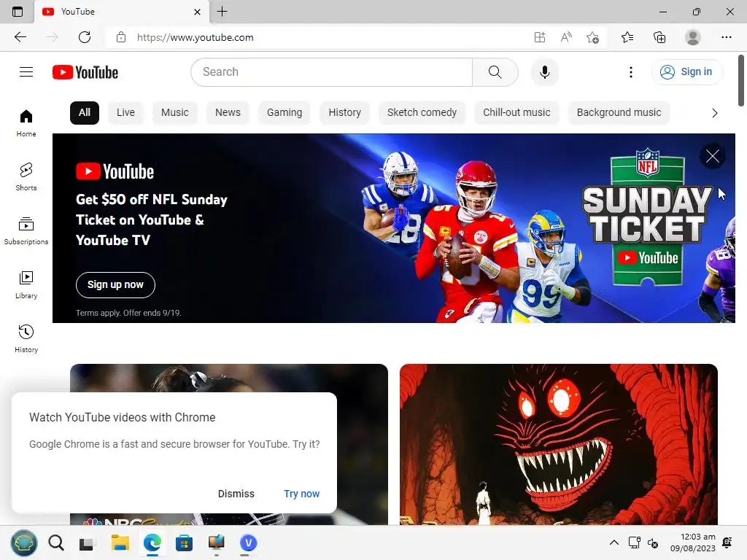Select the Background music chip
This screenshot has height=560, width=747.
pyautogui.click(x=619, y=113)
